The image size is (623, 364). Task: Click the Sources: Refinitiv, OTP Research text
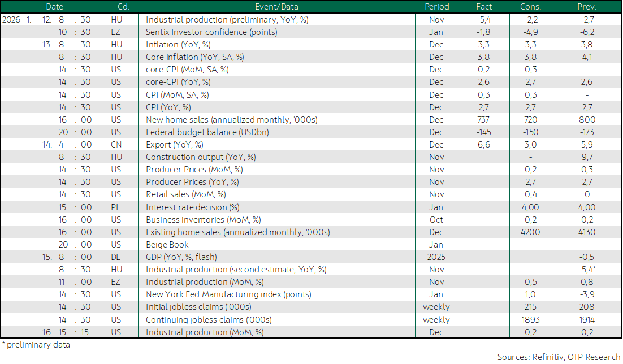559,357
